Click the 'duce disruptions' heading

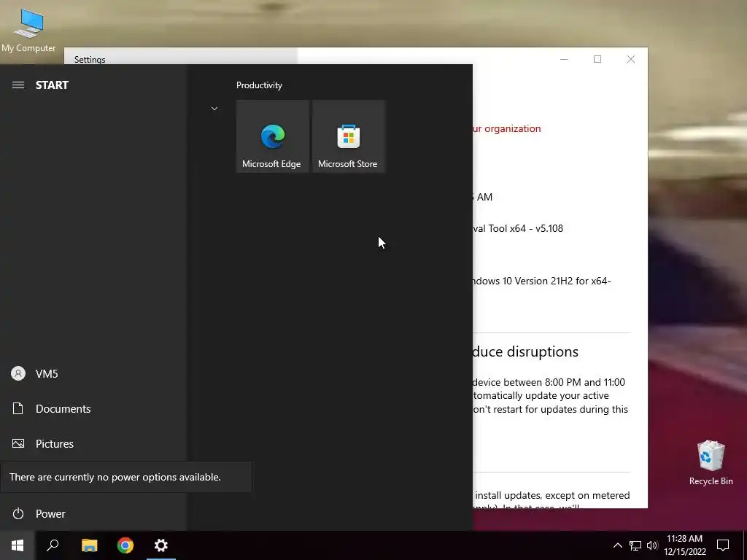525,351
